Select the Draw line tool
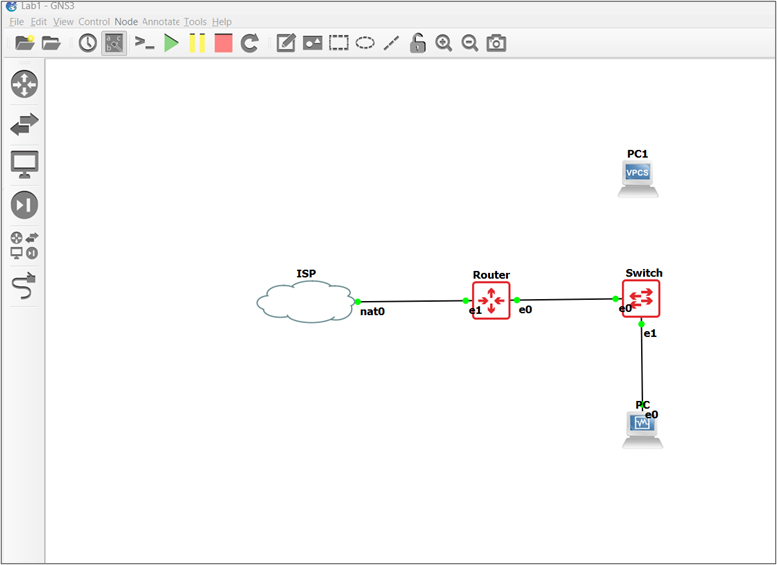The height and width of the screenshot is (565, 777). click(x=391, y=43)
